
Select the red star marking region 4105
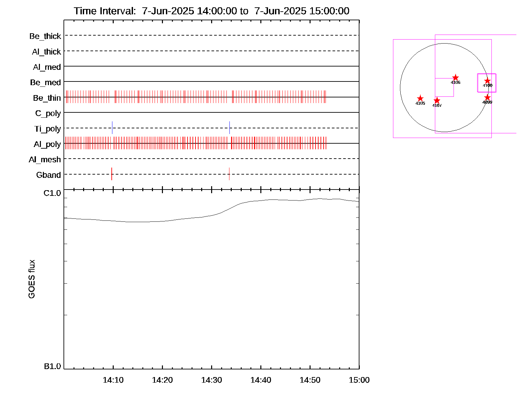tap(420, 98)
